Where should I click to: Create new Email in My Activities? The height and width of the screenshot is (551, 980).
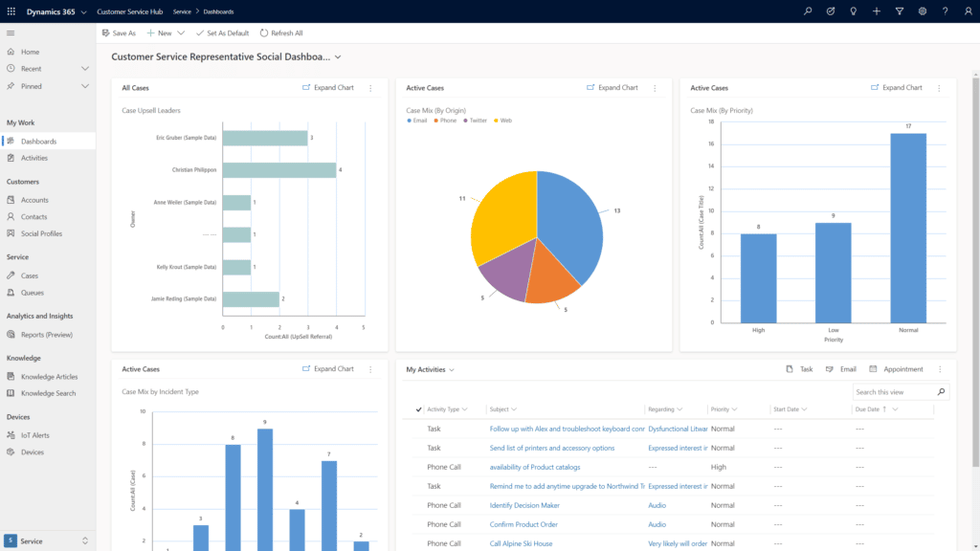[840, 369]
